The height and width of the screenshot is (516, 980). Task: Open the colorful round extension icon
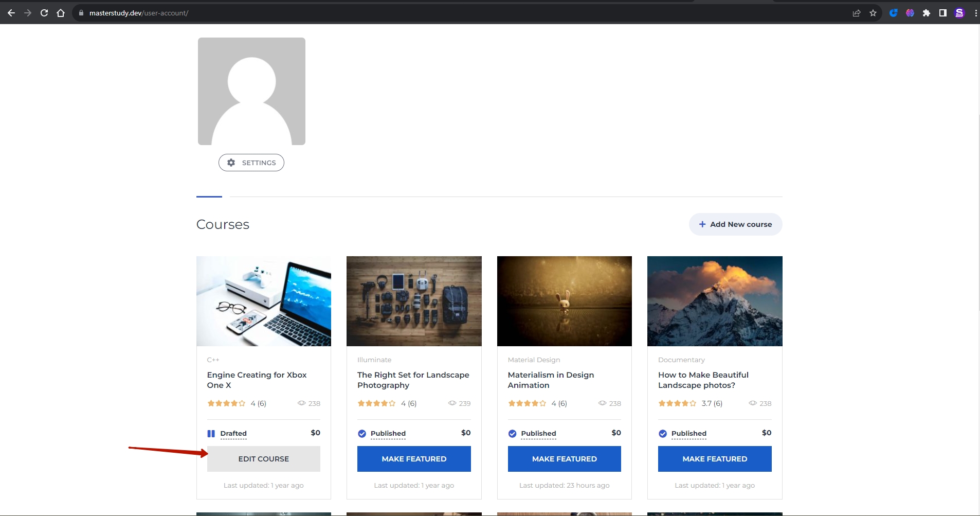(x=910, y=13)
